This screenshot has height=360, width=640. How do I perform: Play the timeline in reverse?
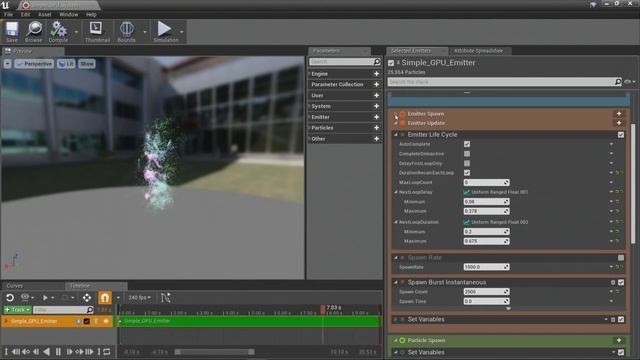coord(47,351)
